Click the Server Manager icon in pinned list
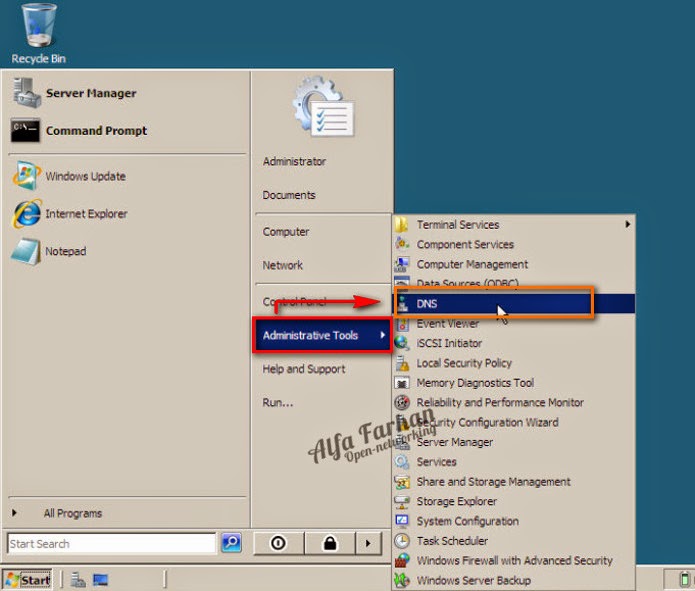The width and height of the screenshot is (695, 591). pos(27,93)
